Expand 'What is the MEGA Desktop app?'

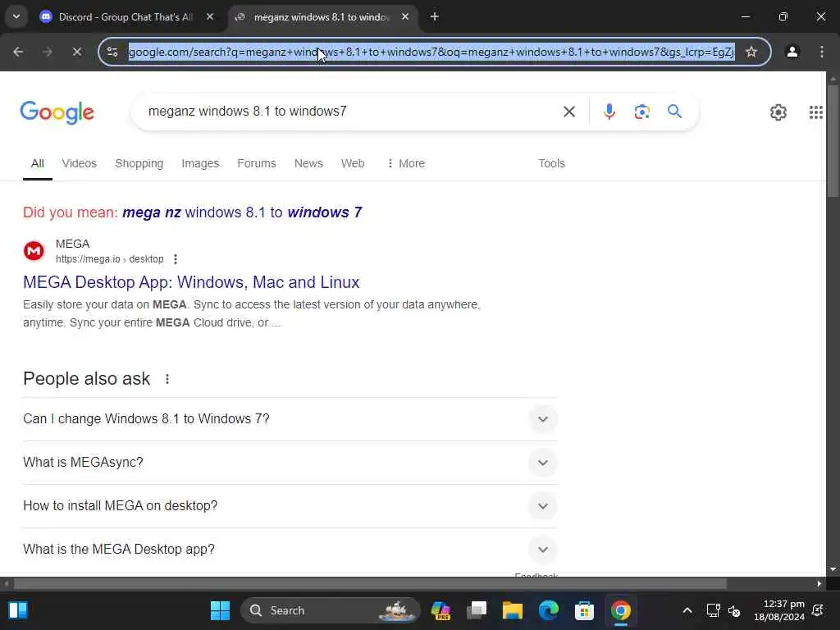coord(290,549)
